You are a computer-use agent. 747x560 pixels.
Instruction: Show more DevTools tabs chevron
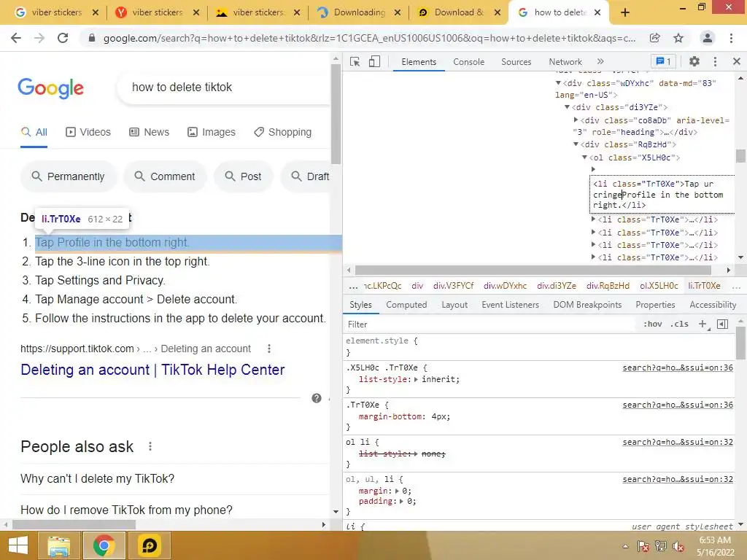click(600, 61)
